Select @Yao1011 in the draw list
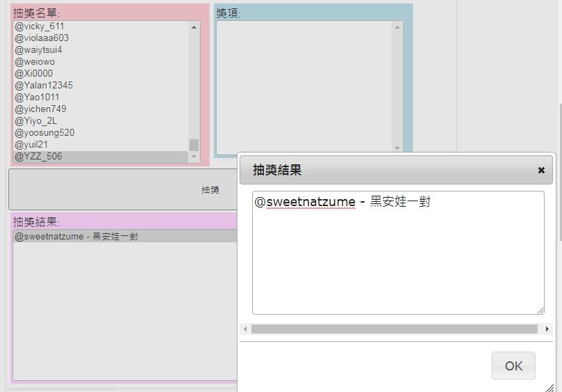Image resolution: width=562 pixels, height=392 pixels. [101, 97]
